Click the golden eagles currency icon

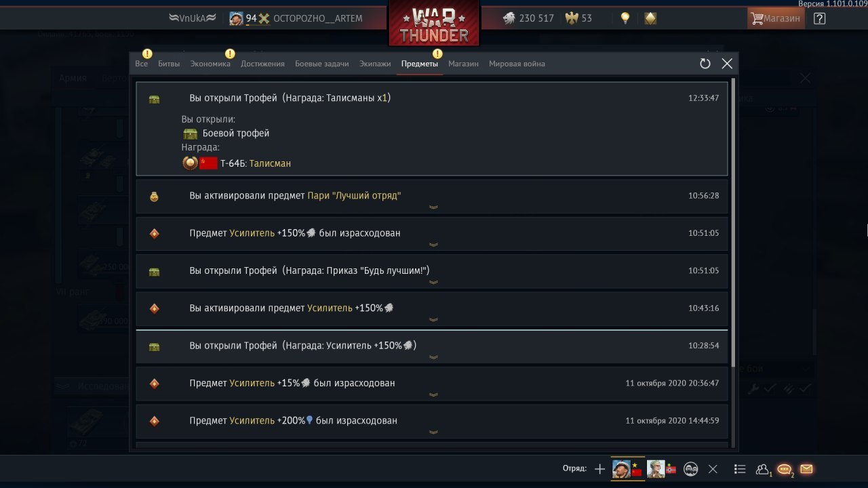pyautogui.click(x=572, y=18)
